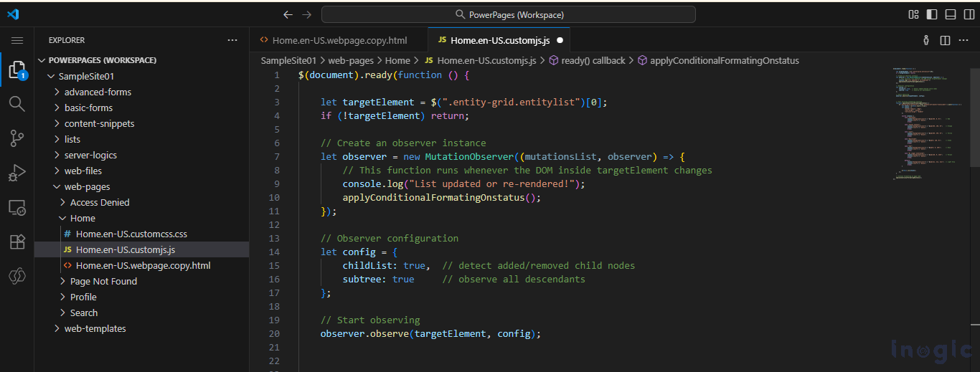Toggle the primary side bar layout button
This screenshot has height=372, width=980.
(932, 14)
